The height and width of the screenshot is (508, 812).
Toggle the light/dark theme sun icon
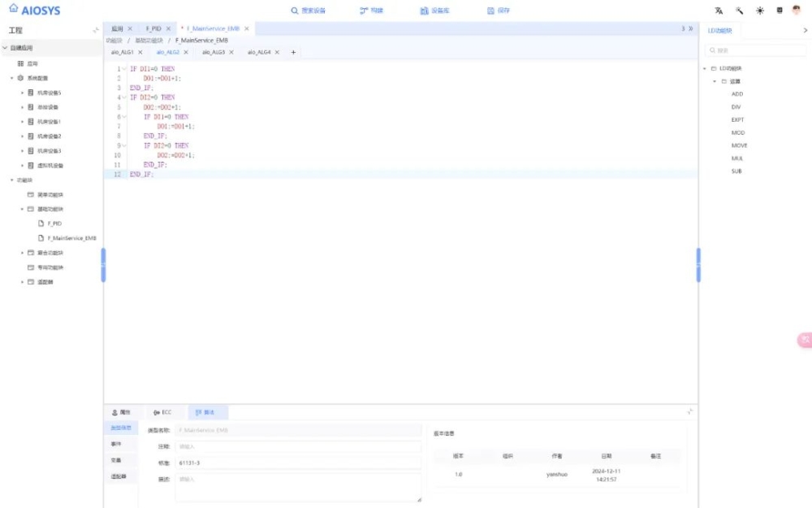pos(760,11)
